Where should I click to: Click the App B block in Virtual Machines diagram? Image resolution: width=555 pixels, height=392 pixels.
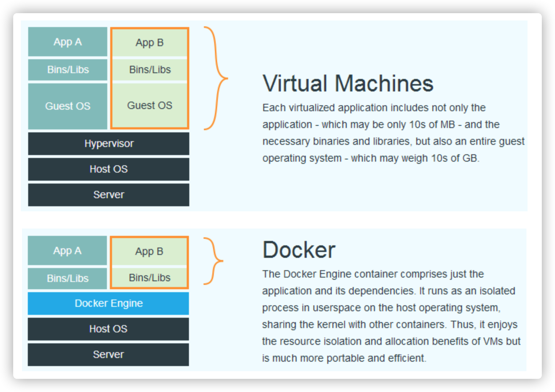pyautogui.click(x=150, y=42)
